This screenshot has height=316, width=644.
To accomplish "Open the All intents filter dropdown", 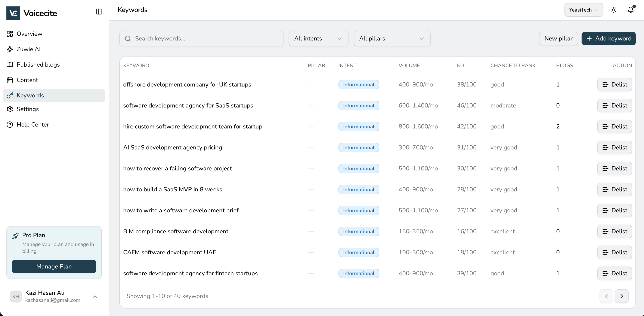I will pyautogui.click(x=318, y=39).
